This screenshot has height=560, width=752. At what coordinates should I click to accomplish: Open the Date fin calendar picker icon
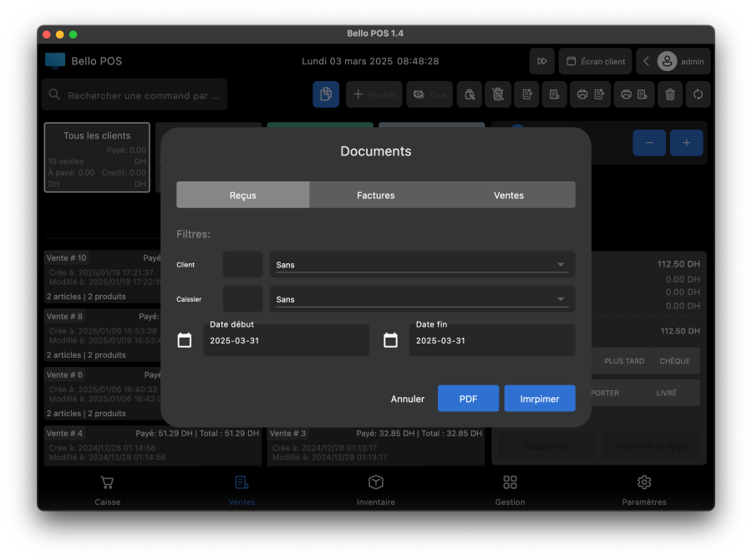[x=390, y=340]
